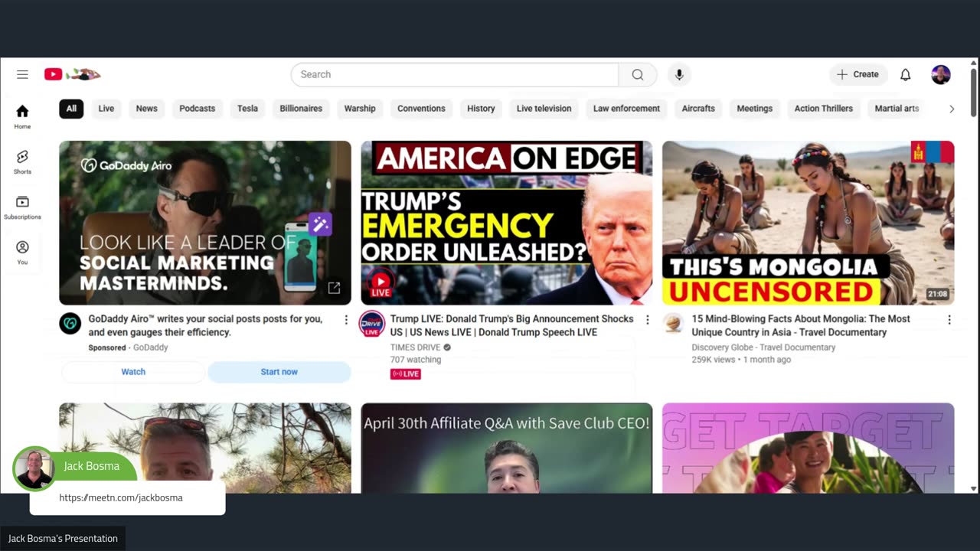Open America On Edge video thumbnail
This screenshot has width=980, height=551.
(507, 223)
